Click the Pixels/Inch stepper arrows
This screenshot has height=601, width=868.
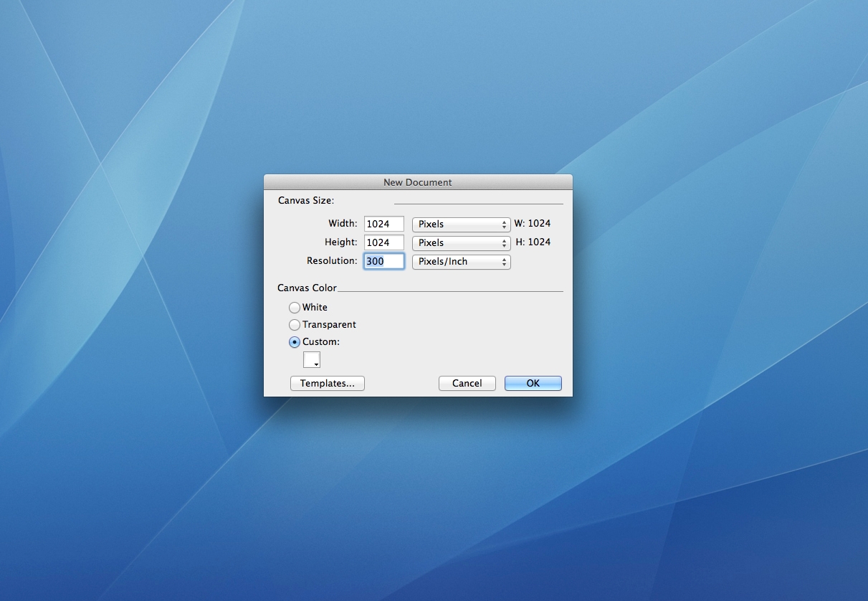[504, 262]
